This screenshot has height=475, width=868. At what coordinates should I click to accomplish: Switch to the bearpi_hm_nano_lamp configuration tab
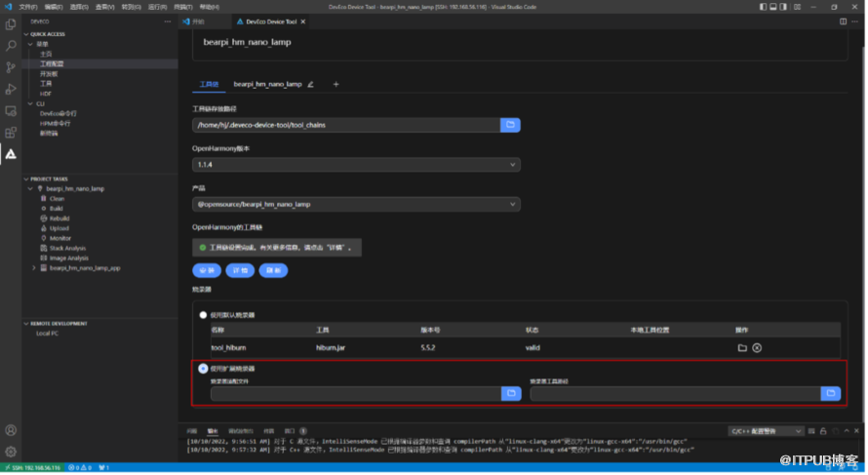pyautogui.click(x=268, y=85)
